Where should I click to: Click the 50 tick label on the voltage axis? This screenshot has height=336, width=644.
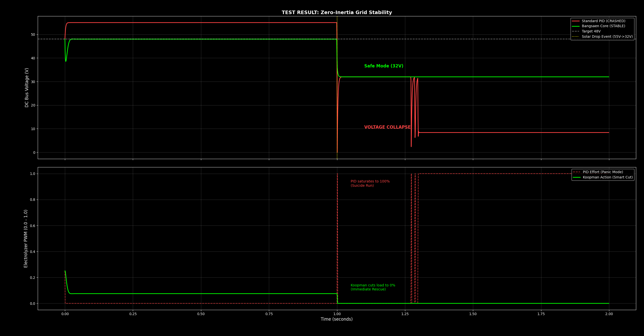(x=33, y=35)
